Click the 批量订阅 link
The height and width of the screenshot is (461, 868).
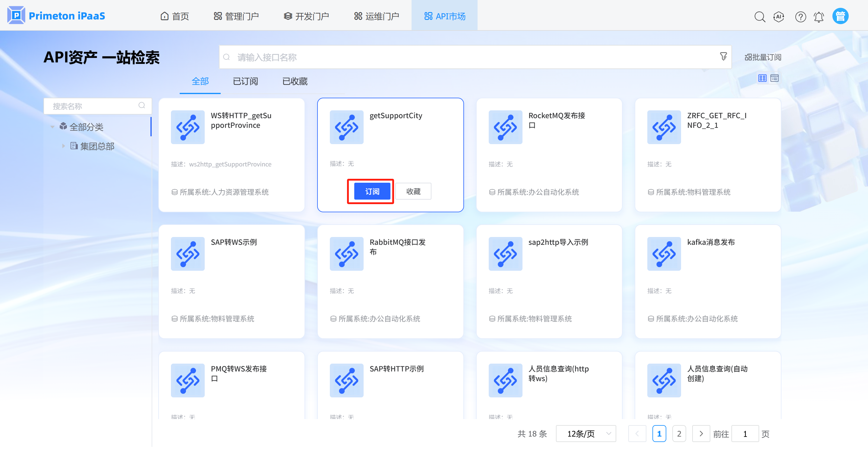pyautogui.click(x=763, y=57)
